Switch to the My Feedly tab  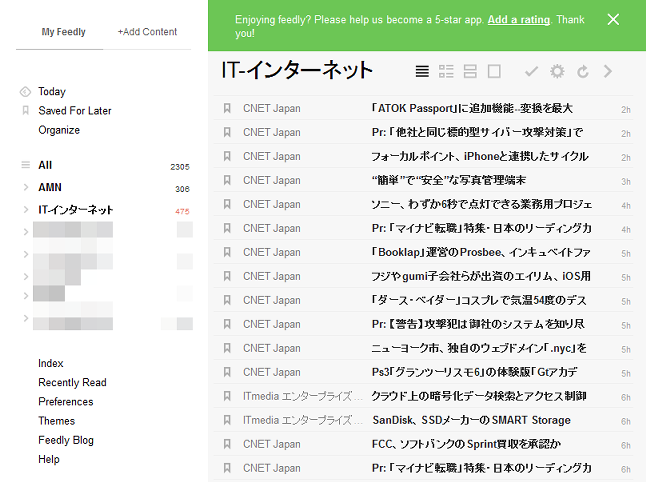(x=62, y=32)
